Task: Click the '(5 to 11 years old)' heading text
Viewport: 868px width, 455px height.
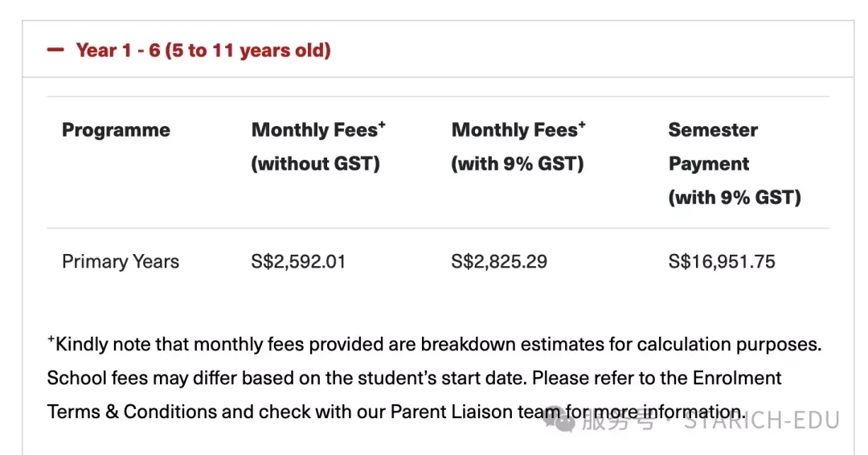Action: point(248,51)
